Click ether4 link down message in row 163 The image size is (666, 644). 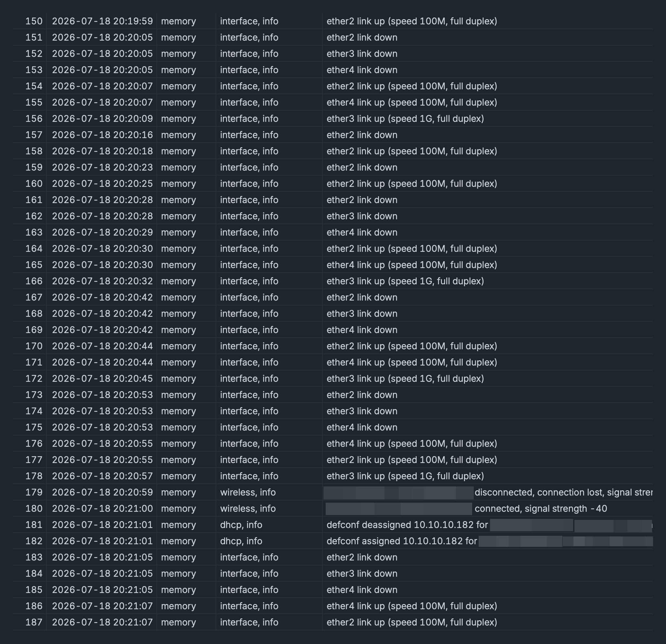click(361, 233)
